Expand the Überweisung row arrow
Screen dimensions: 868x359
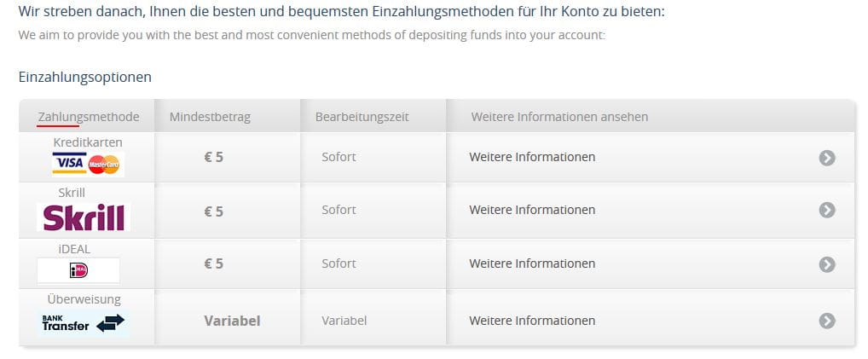click(x=827, y=321)
